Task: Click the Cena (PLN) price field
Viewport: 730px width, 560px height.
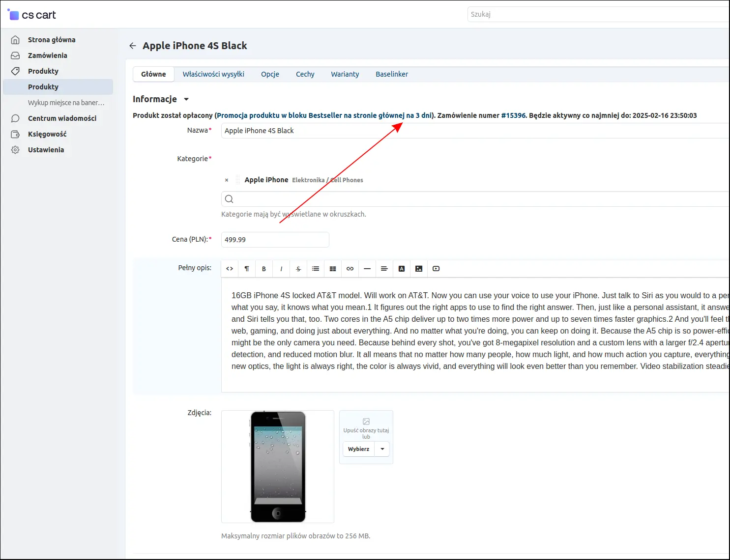Action: [275, 240]
